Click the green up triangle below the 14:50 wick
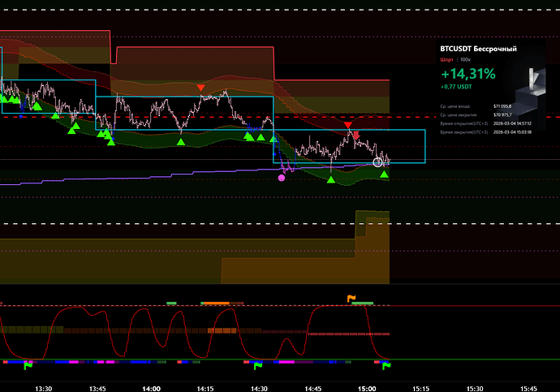The width and height of the screenshot is (560, 392). (x=331, y=179)
